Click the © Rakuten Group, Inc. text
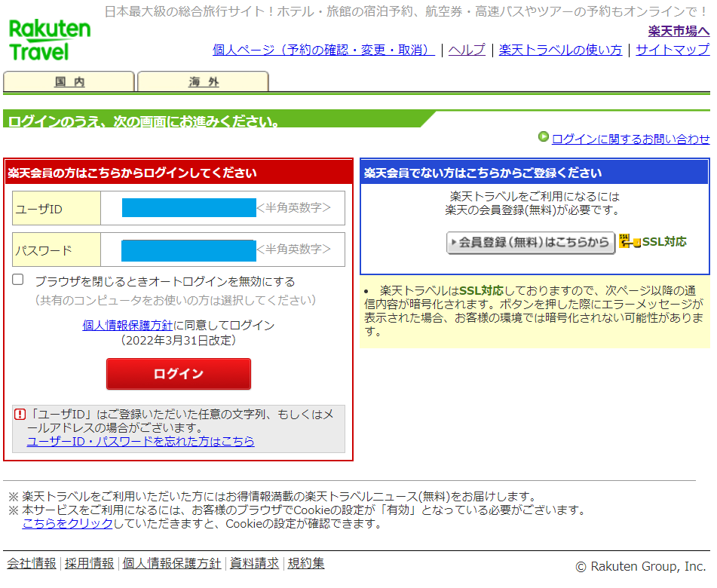This screenshot has height=588, width=717. click(641, 566)
